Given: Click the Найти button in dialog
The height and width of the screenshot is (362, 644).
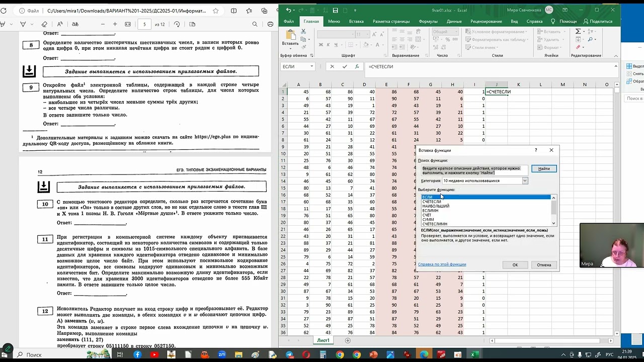Looking at the screenshot, I should [x=544, y=168].
